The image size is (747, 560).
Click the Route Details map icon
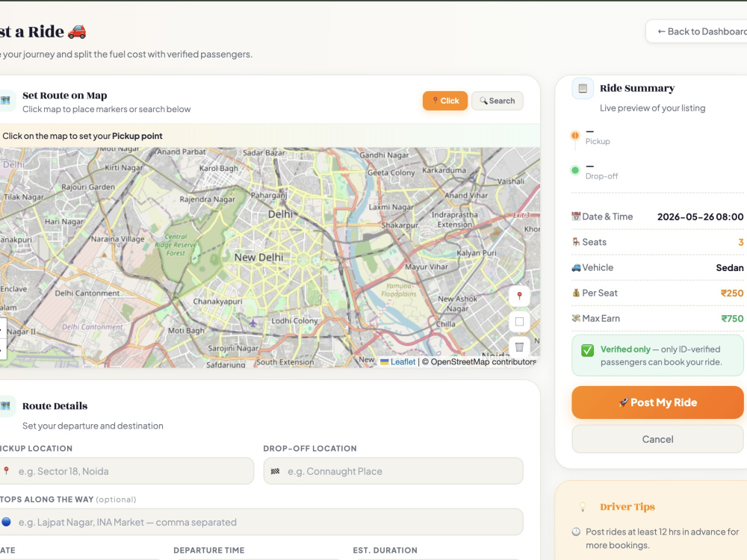click(6, 405)
